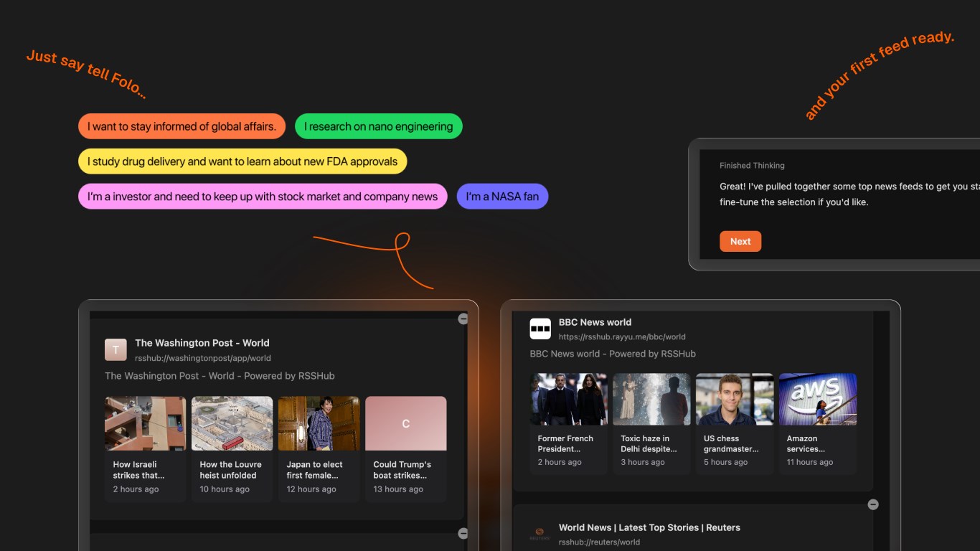
Task: Select the investor stock market news chip
Action: pyautogui.click(x=262, y=196)
